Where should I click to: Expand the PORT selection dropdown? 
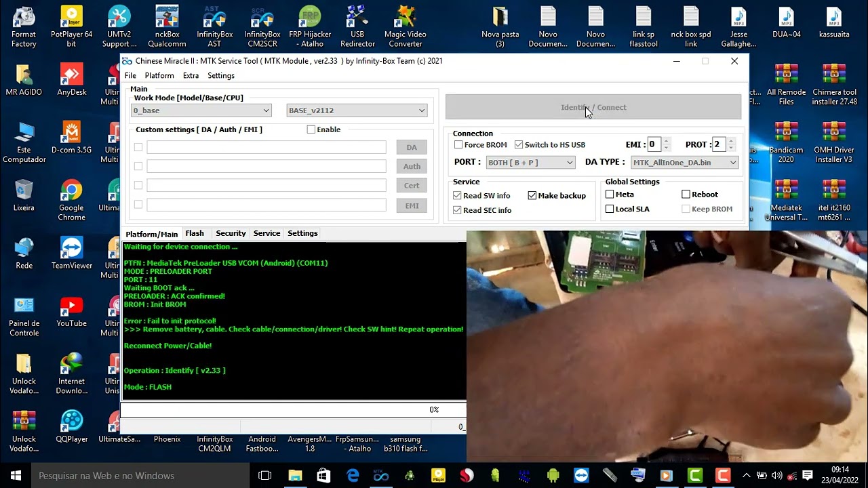point(530,163)
